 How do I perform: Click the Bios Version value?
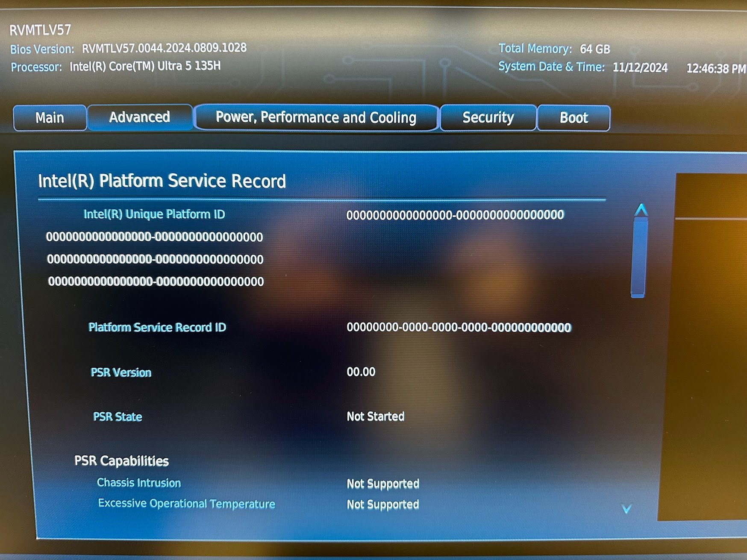point(165,48)
